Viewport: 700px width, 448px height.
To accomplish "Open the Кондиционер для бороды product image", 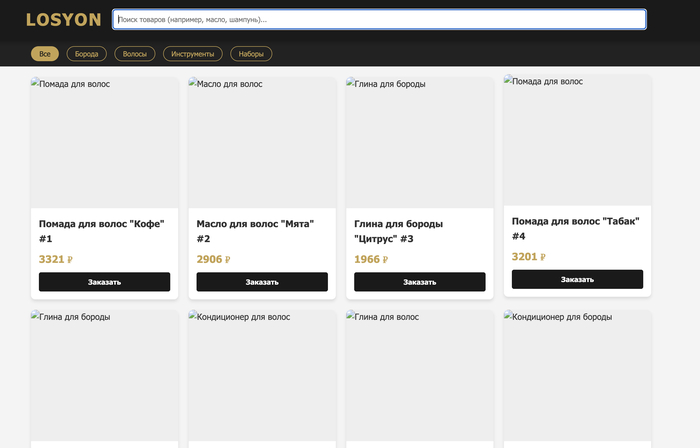I will (x=577, y=375).
